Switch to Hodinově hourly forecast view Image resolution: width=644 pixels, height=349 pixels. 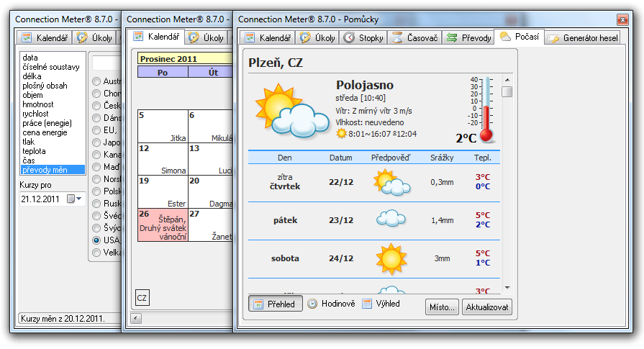click(x=331, y=304)
